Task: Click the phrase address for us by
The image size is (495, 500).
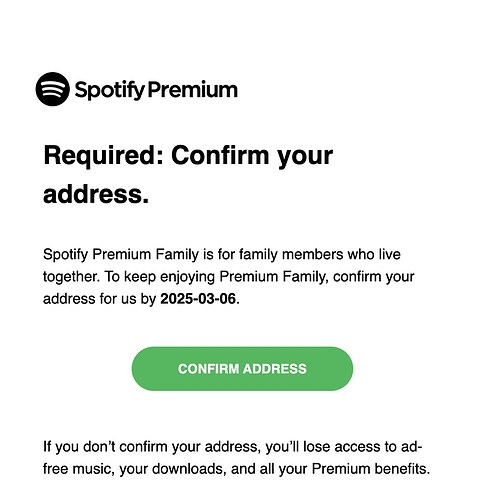Action: click(x=100, y=299)
